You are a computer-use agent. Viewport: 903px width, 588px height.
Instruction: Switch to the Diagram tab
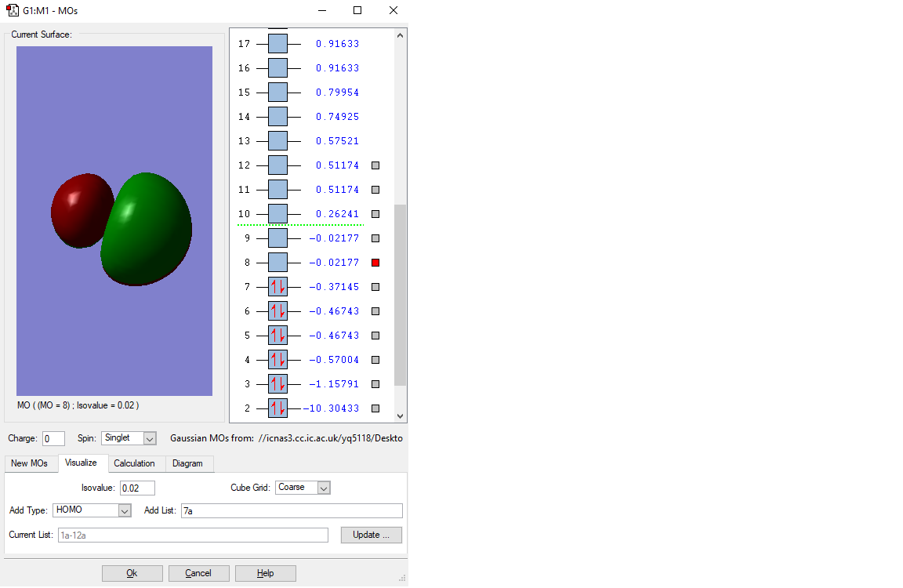pos(188,463)
